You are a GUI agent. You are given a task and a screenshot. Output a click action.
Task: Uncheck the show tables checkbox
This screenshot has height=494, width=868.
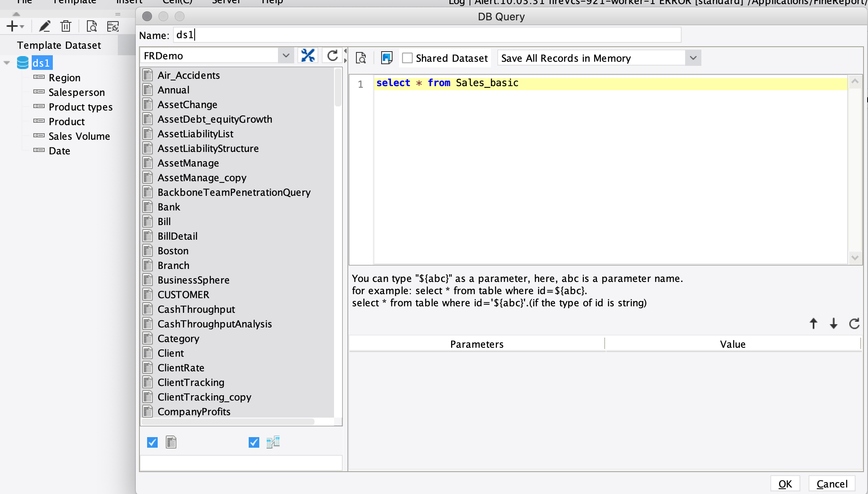tap(152, 442)
